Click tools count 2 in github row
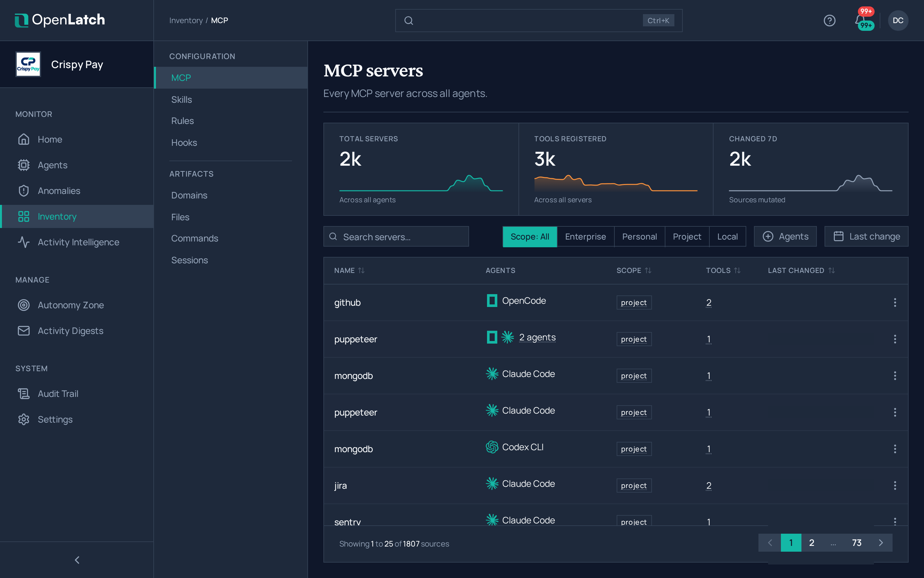Screen dimensions: 924x578 point(709,302)
